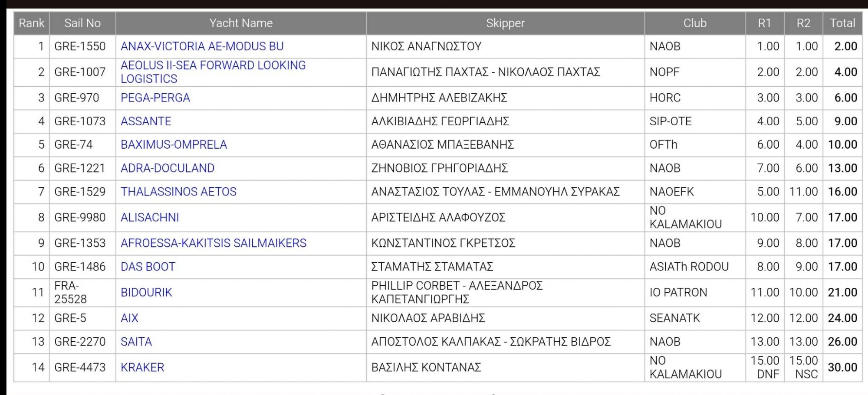Screen dimensions: 868x395
Task: Click the THALASSINOS AETOS link
Action: point(178,192)
